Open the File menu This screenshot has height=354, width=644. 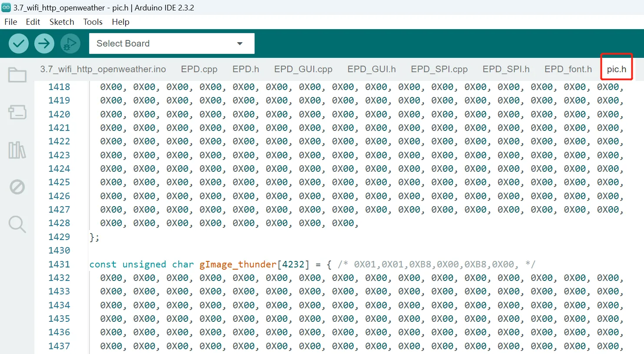[x=11, y=22]
